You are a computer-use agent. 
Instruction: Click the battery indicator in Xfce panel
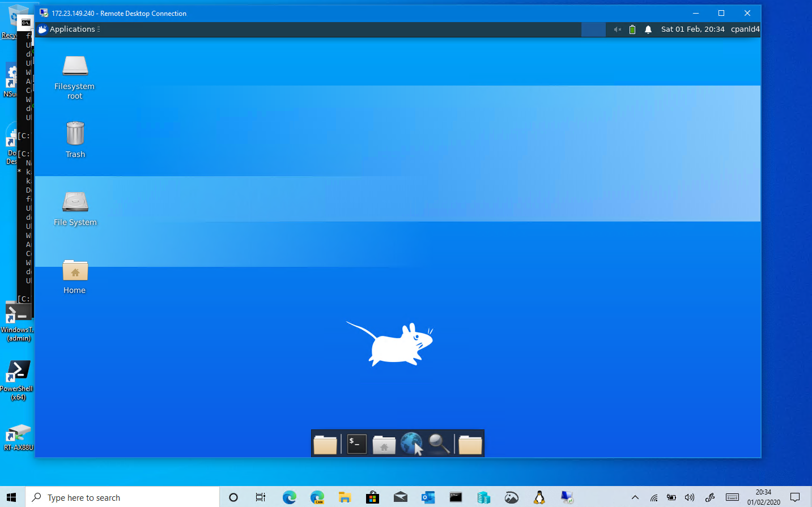632,29
